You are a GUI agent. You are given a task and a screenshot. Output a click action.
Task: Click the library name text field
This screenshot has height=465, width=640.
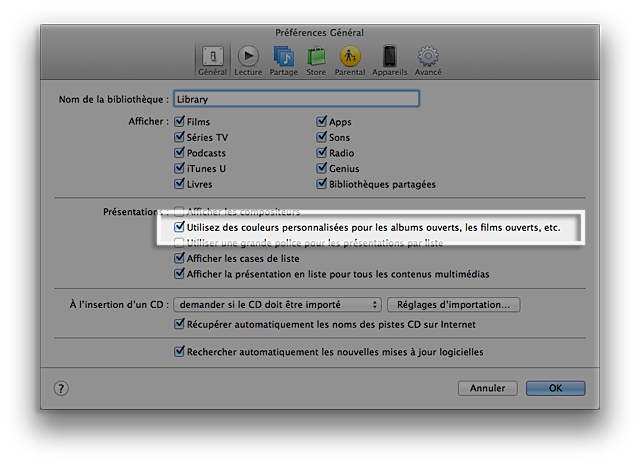click(x=295, y=99)
